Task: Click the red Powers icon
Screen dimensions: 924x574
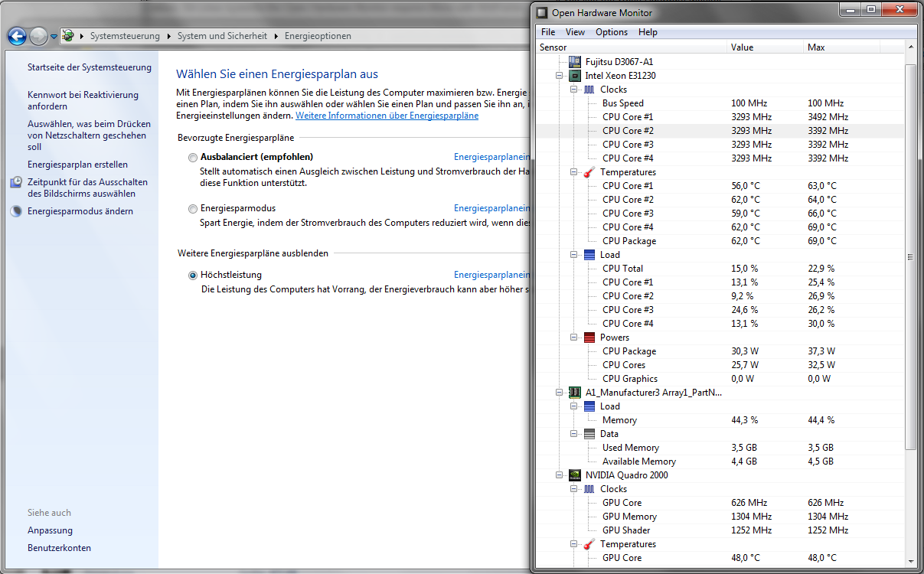Action: (x=589, y=338)
